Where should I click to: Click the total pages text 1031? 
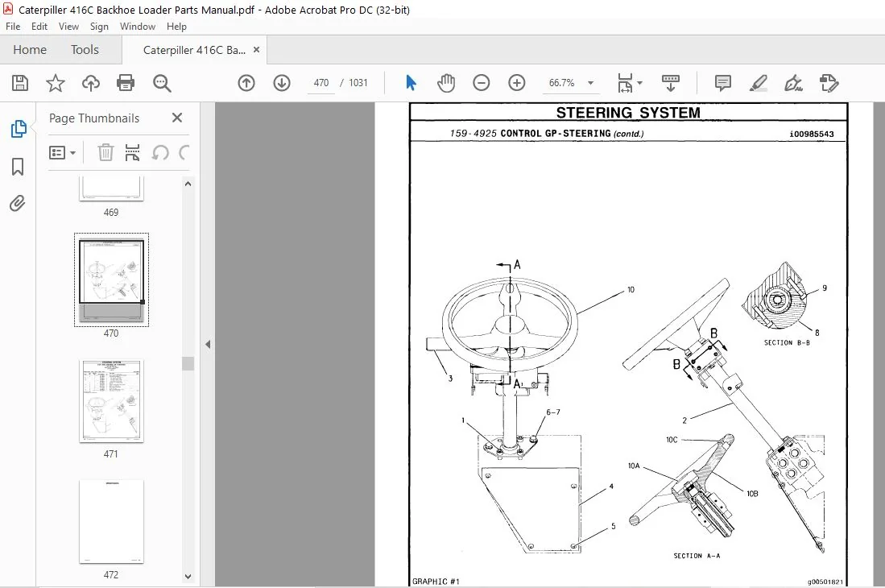[x=358, y=83]
